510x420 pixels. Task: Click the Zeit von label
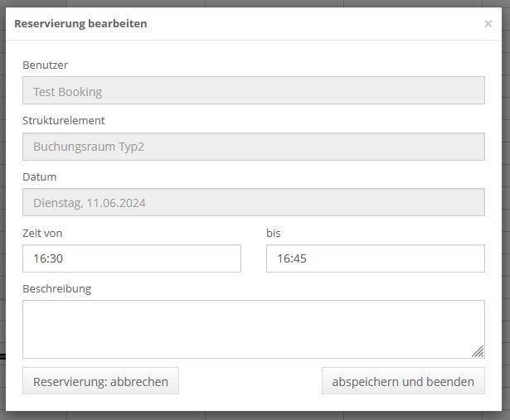click(42, 233)
